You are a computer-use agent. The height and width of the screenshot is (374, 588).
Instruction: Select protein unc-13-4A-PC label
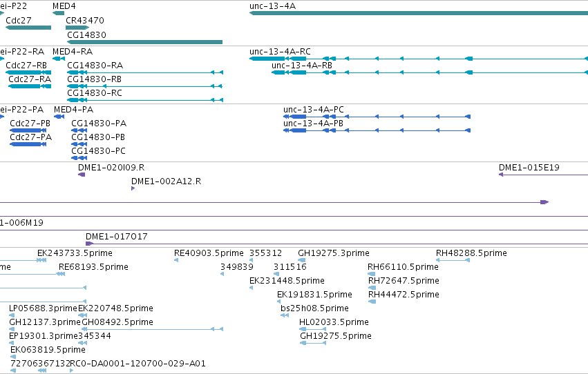coord(314,109)
